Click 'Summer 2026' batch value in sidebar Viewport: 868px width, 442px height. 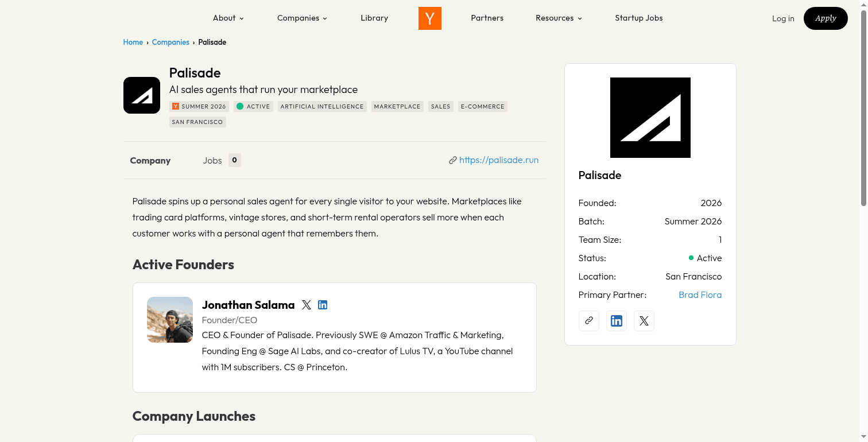click(x=693, y=221)
